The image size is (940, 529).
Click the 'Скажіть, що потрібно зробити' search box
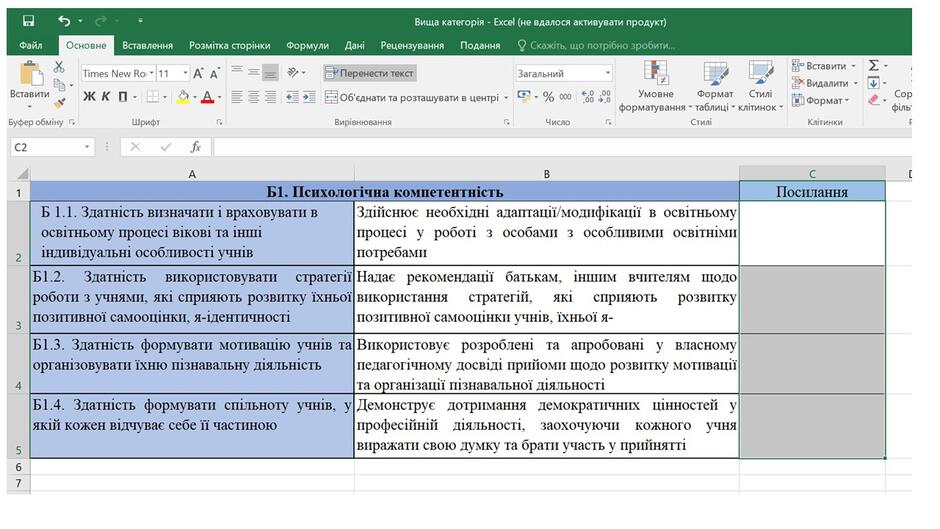pos(596,45)
